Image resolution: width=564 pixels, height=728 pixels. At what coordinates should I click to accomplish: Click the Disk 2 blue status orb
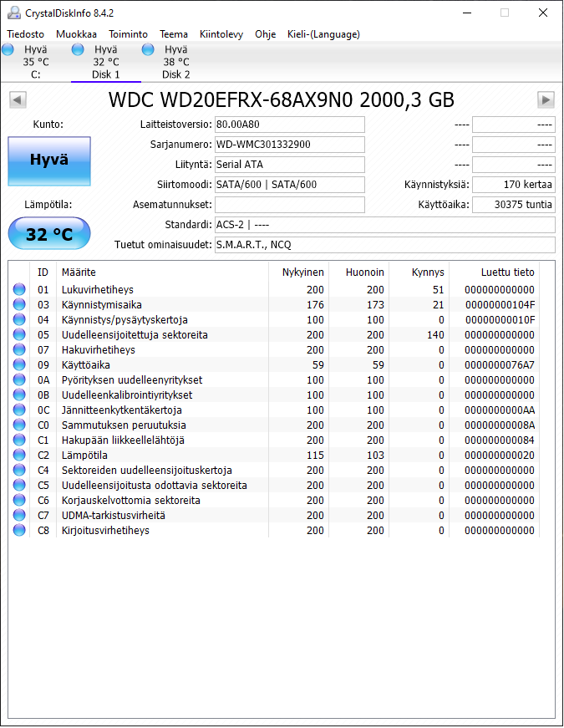coord(148,49)
